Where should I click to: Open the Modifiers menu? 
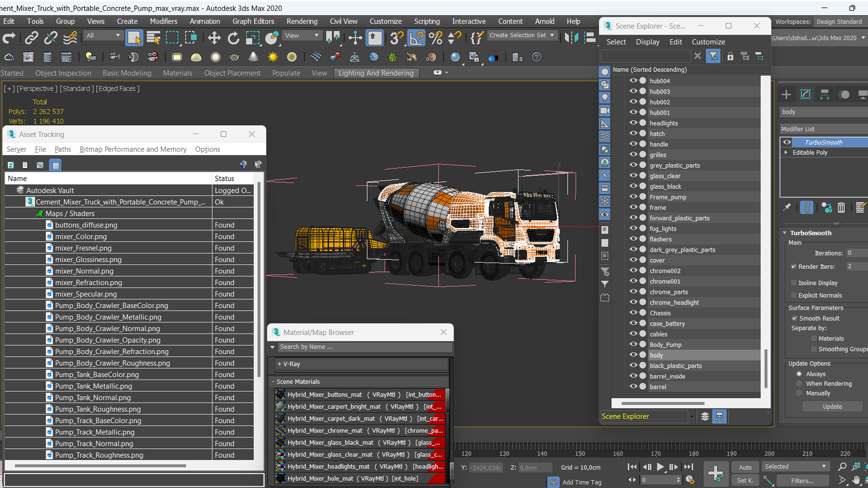(163, 21)
